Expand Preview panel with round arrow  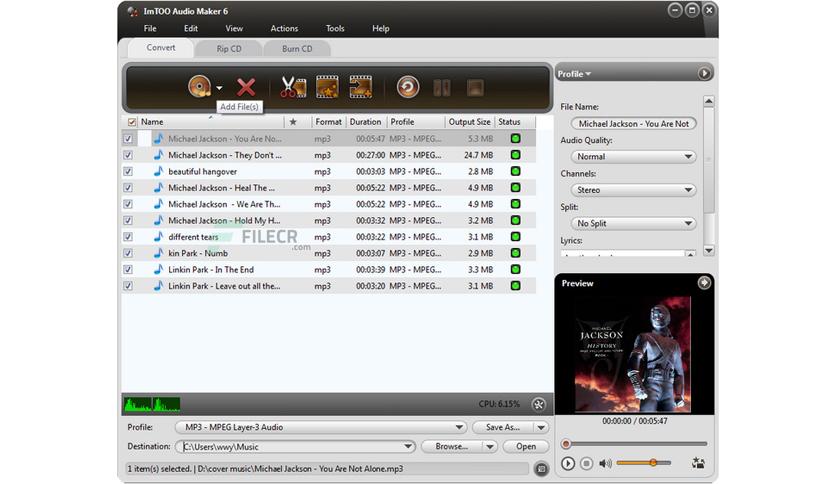(x=704, y=283)
